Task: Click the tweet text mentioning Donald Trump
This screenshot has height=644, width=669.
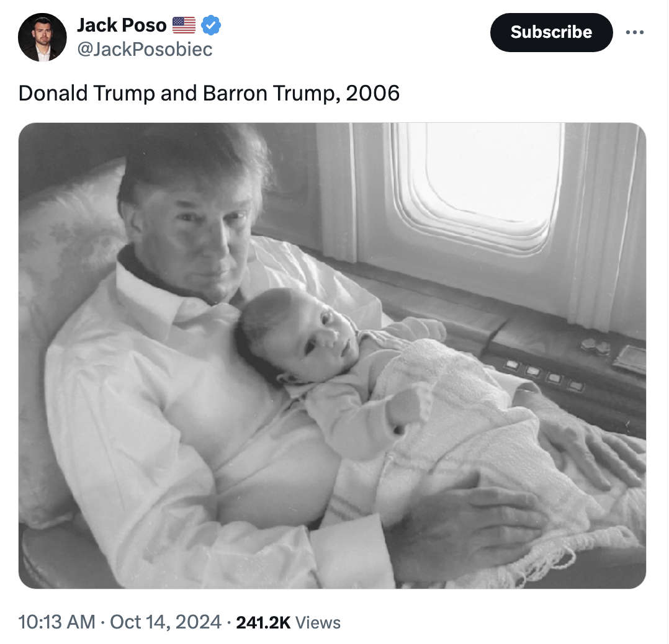Action: (x=87, y=93)
